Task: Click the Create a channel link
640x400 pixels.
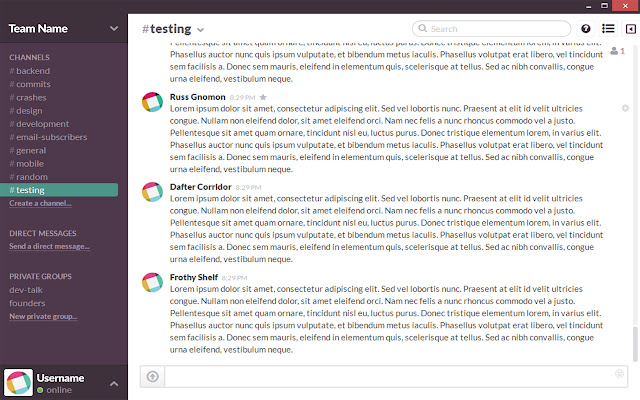Action: pyautogui.click(x=40, y=203)
